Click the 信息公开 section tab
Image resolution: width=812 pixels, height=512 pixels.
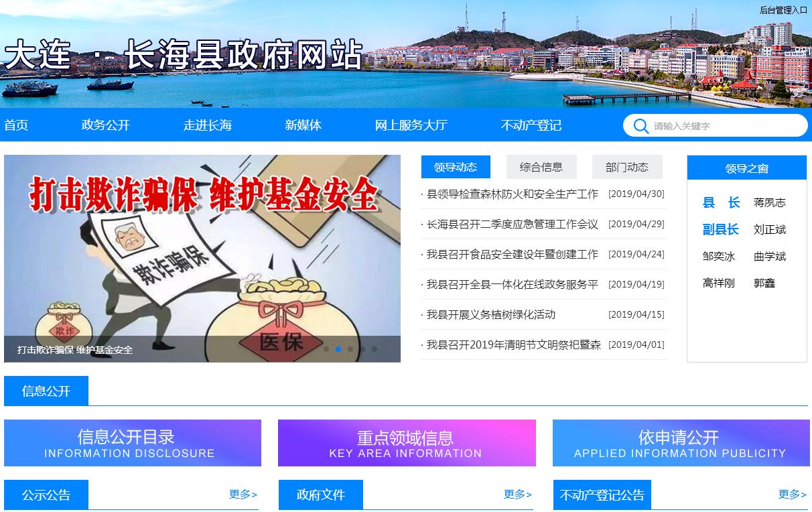[x=46, y=391]
